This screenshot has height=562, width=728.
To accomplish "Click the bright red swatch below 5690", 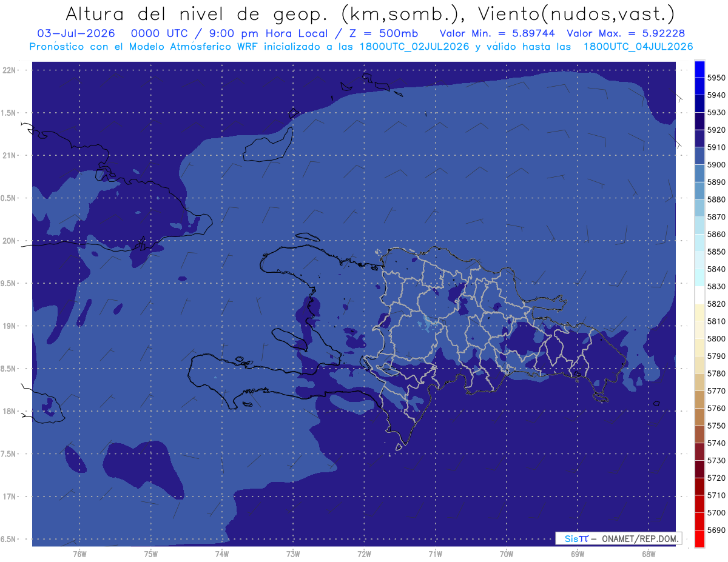I will click(699, 538).
